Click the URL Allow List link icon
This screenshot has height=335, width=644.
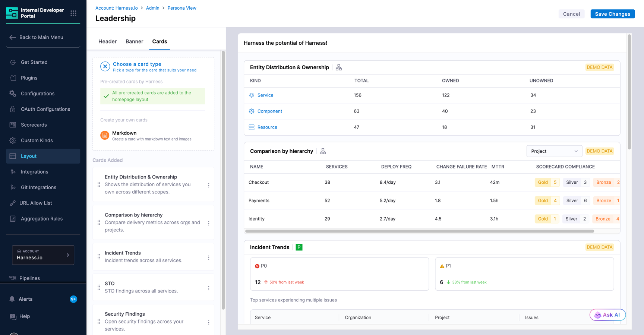tap(13, 203)
